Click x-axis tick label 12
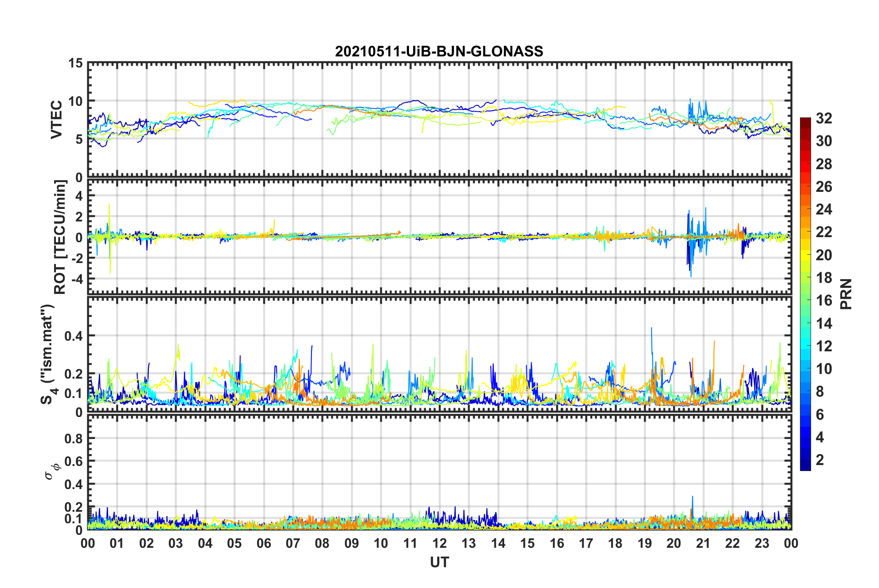 439,543
